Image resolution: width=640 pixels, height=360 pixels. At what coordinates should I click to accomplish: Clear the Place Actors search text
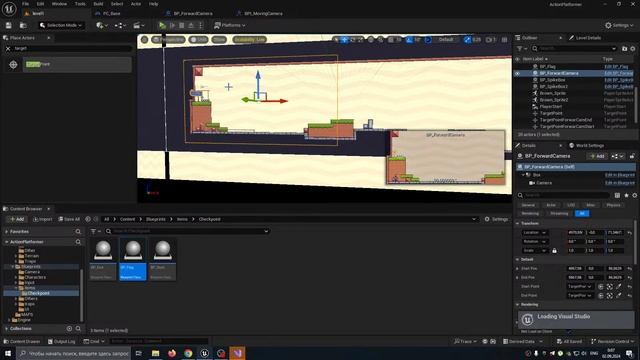click(8, 49)
